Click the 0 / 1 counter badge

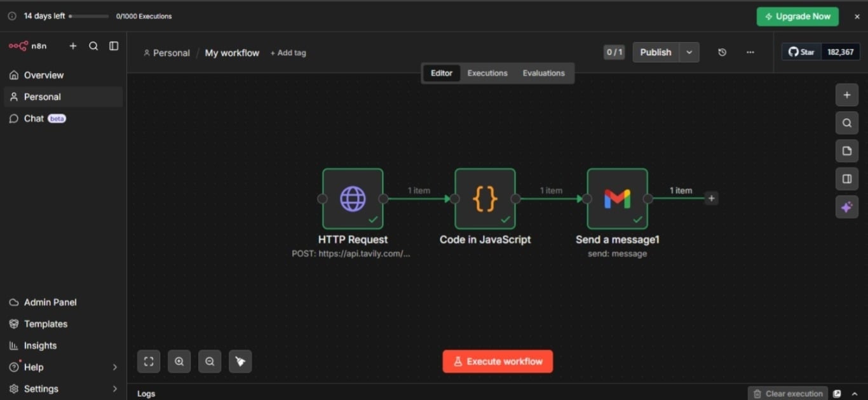click(x=614, y=52)
